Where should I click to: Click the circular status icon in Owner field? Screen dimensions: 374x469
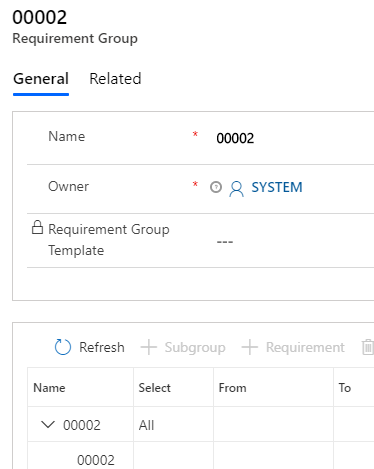[x=216, y=187]
